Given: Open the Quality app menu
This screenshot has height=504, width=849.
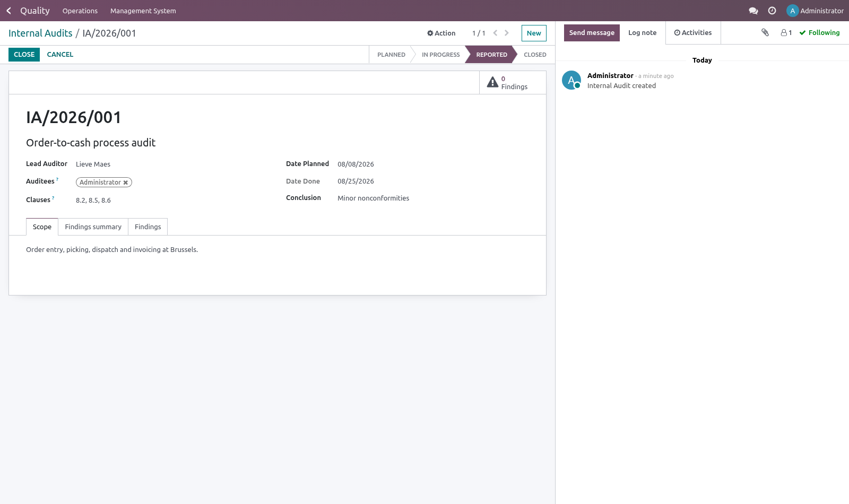Looking at the screenshot, I should [35, 11].
